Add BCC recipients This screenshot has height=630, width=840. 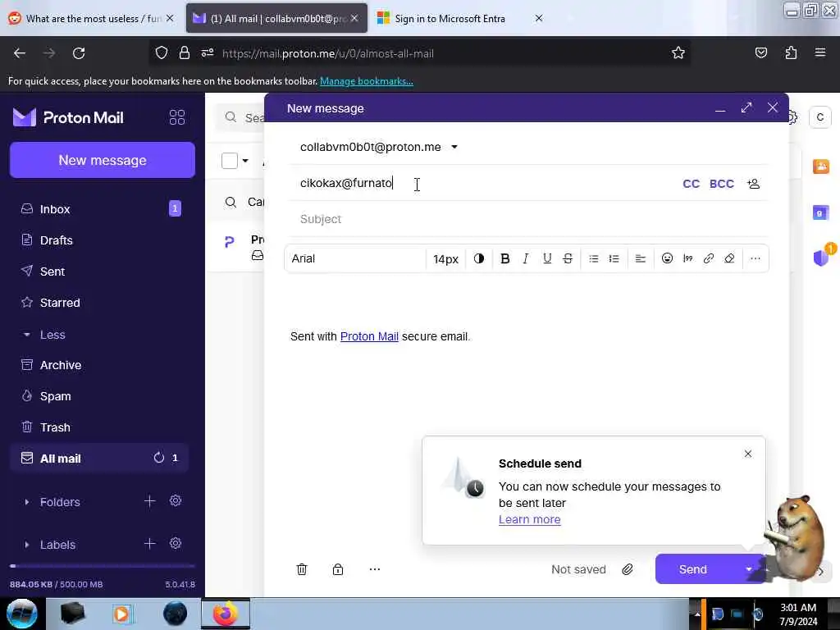pyautogui.click(x=721, y=184)
